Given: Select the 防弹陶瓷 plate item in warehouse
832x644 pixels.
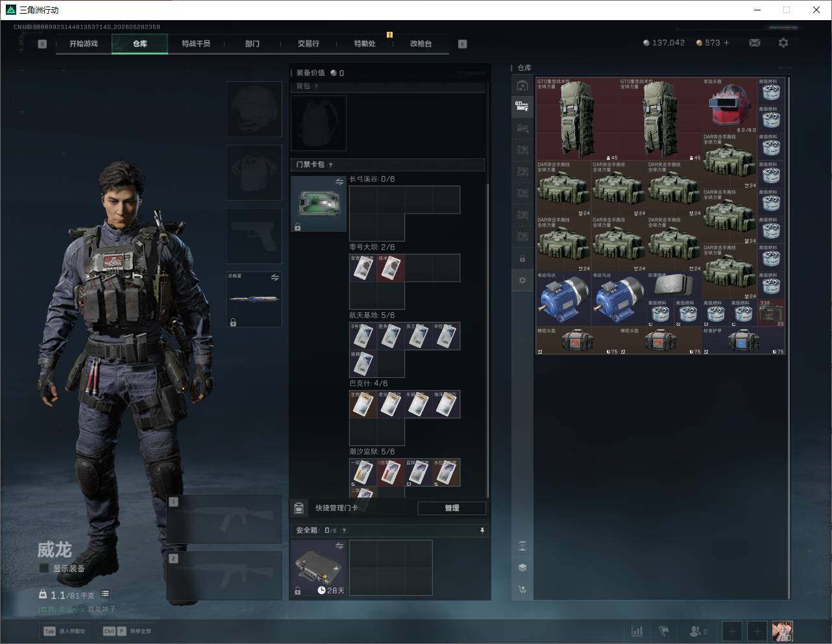Looking at the screenshot, I should tap(674, 285).
